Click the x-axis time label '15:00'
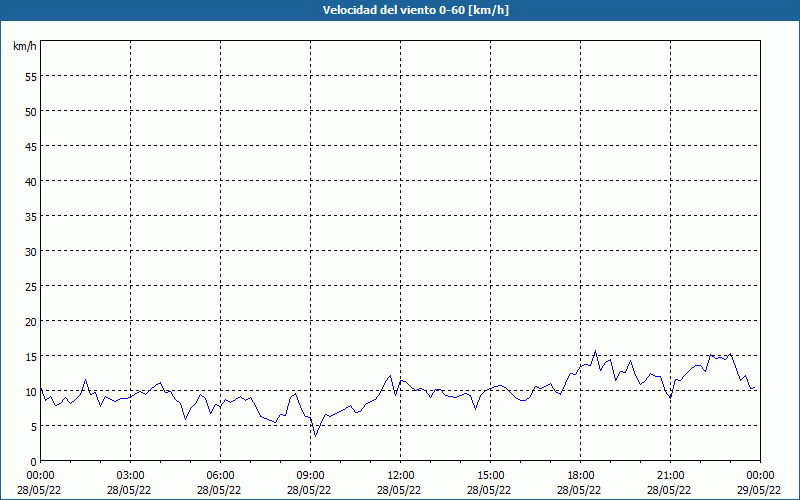800x500 pixels. pyautogui.click(x=490, y=476)
